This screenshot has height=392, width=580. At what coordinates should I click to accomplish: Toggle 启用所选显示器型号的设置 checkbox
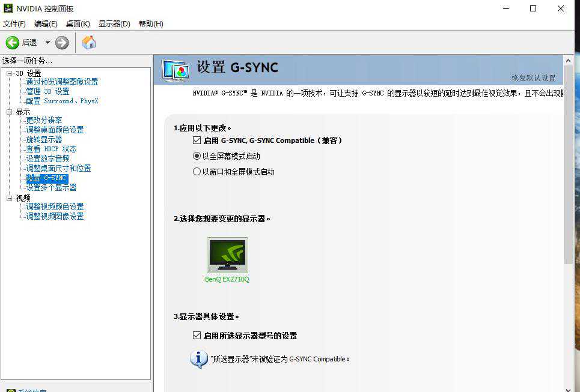(197, 336)
